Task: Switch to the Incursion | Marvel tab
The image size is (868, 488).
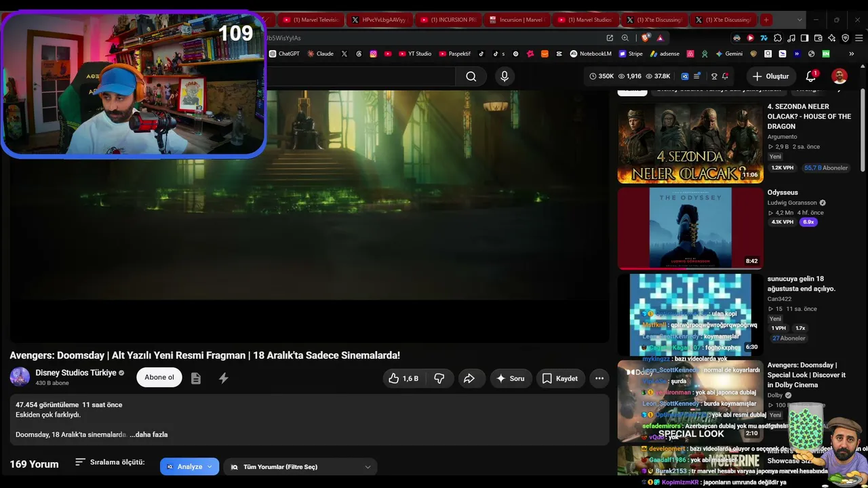Action: pos(517,20)
